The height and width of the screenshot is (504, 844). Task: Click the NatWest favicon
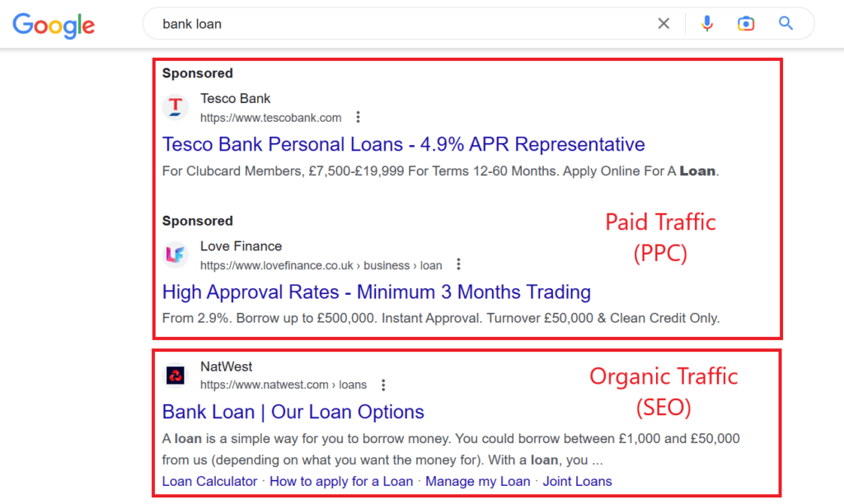click(x=176, y=375)
